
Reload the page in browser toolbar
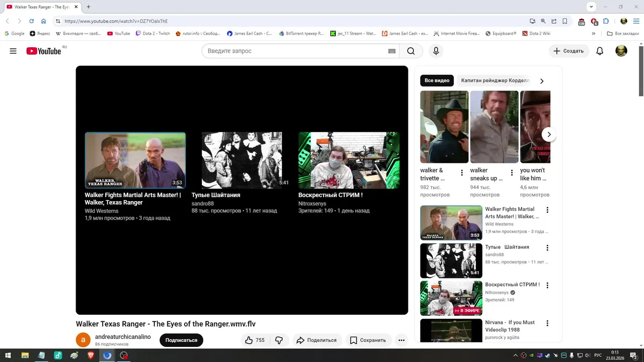(31, 21)
